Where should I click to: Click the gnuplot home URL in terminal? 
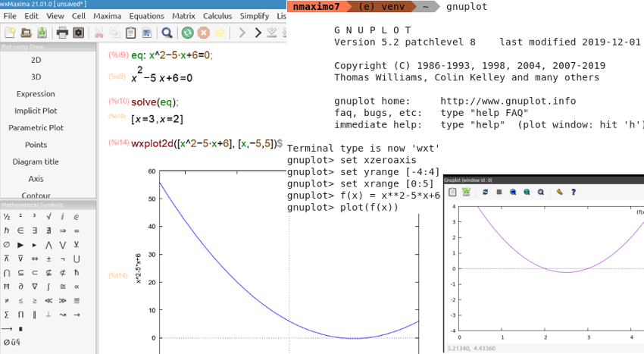[508, 101]
